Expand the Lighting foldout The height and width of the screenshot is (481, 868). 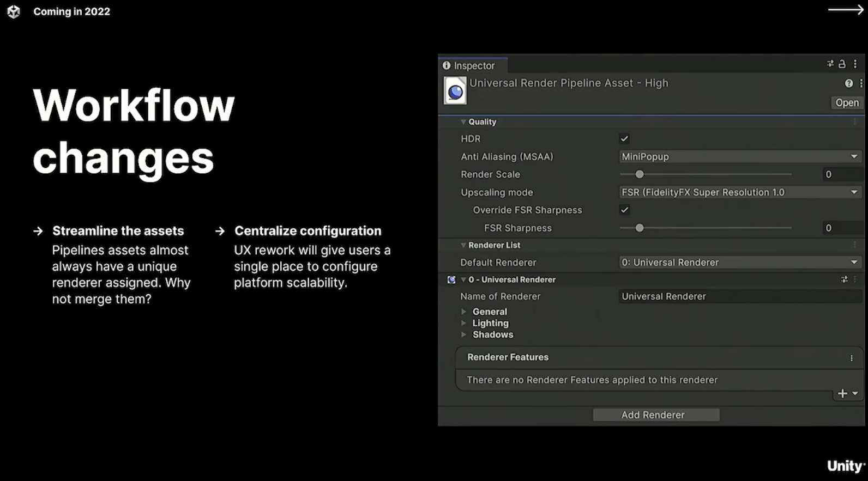pos(463,323)
